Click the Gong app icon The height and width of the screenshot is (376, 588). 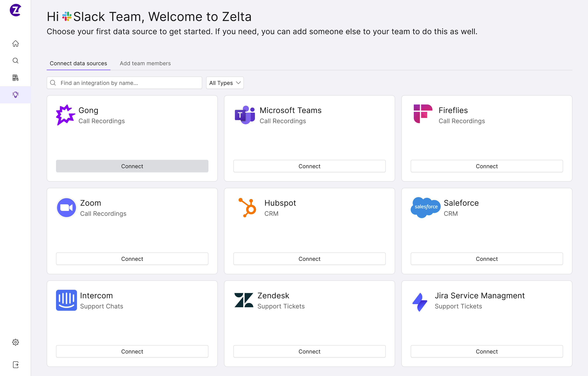point(66,115)
